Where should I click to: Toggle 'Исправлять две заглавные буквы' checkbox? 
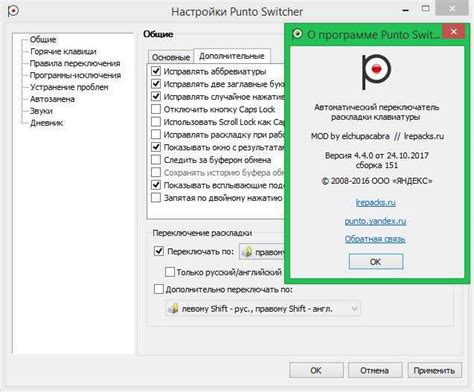click(x=156, y=84)
